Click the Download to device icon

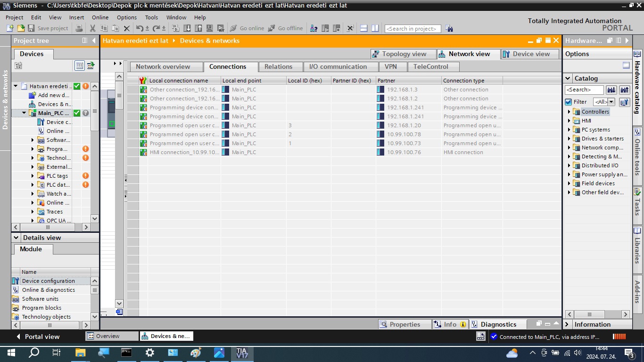click(187, 28)
